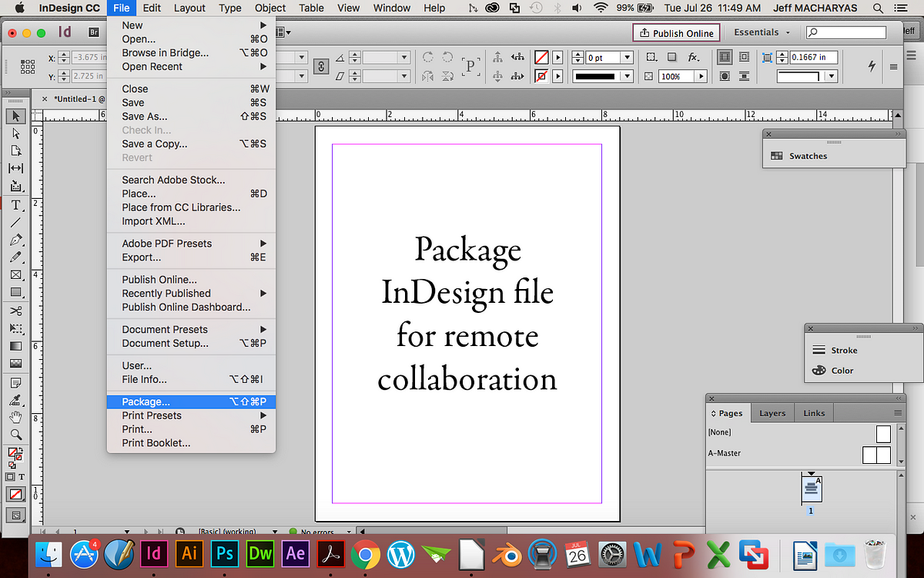The height and width of the screenshot is (578, 924).
Task: Enable jump object text wrap
Action: click(745, 76)
